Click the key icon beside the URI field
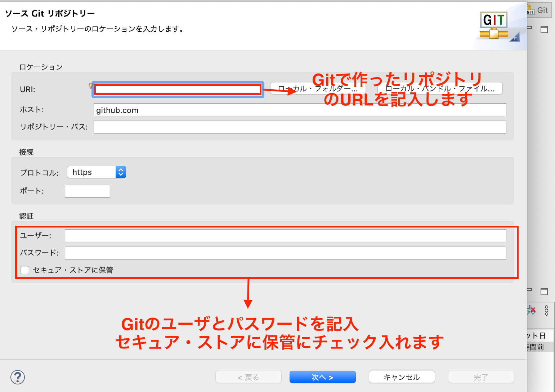 tap(90, 86)
